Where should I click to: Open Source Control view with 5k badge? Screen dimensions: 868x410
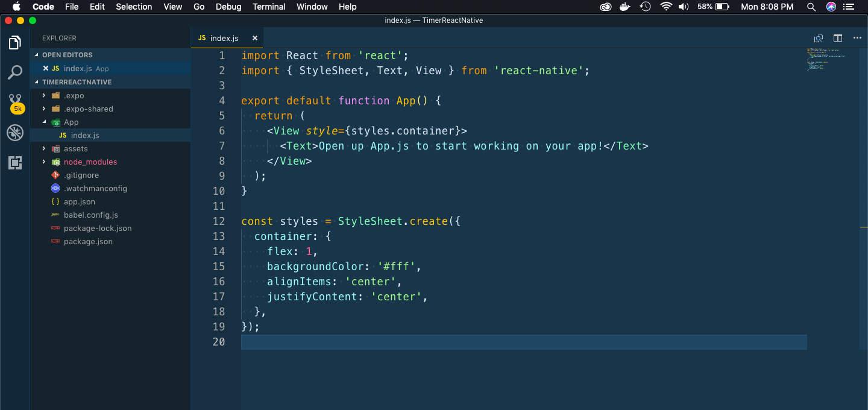[16, 103]
